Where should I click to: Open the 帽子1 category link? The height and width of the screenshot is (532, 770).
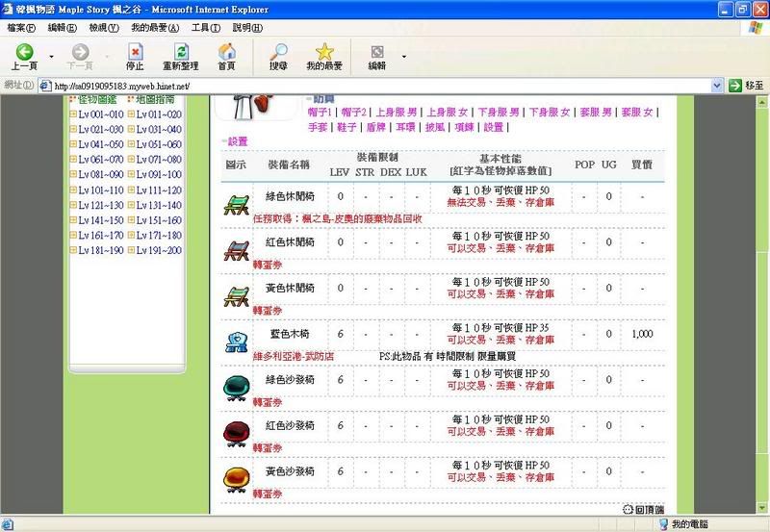click(320, 113)
